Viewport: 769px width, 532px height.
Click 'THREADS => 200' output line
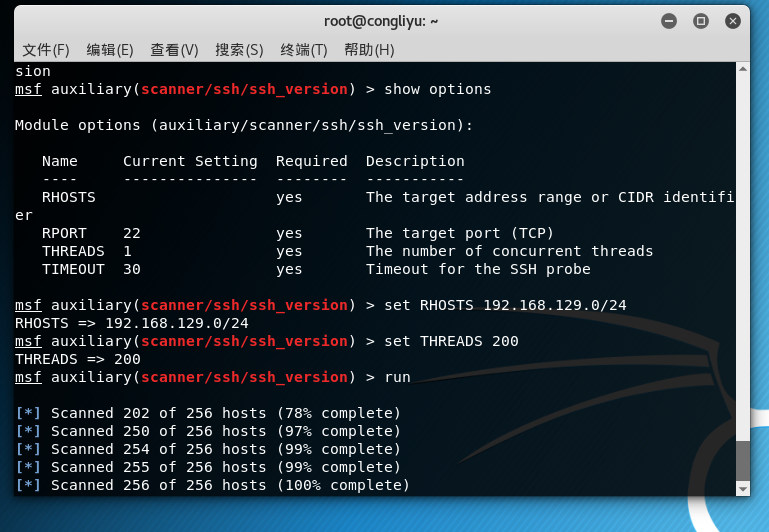click(x=77, y=359)
